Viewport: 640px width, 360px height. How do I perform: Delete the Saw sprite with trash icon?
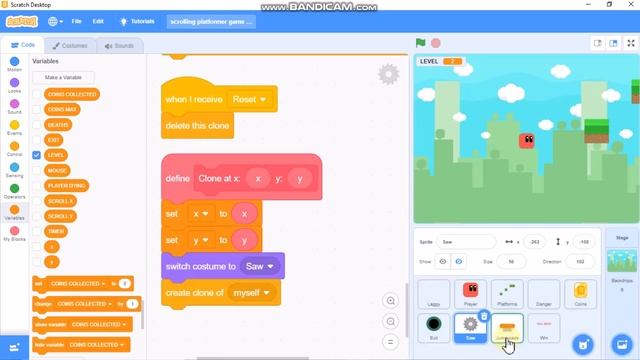484,316
